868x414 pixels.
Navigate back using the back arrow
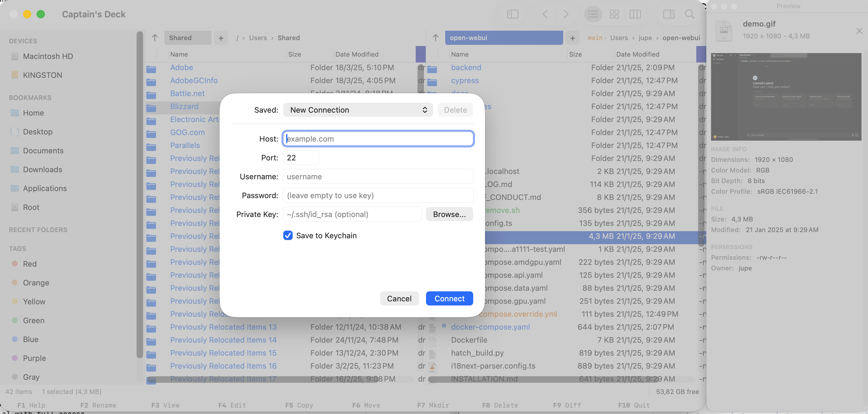coord(545,14)
